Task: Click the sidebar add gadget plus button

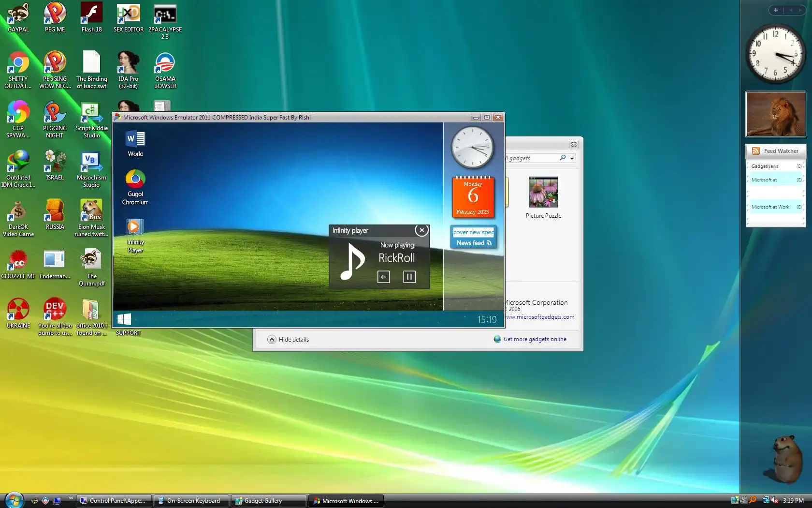Action: click(776, 10)
